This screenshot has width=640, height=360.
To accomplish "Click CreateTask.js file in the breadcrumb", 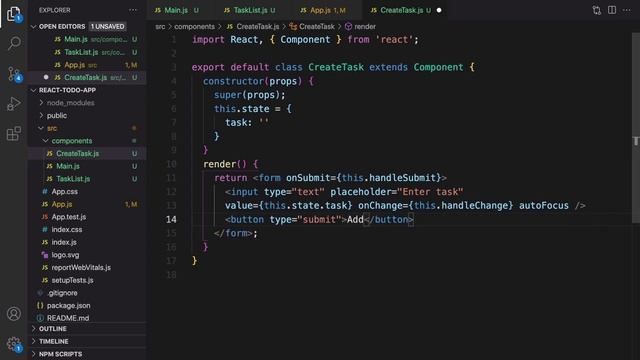I will 253,27.
